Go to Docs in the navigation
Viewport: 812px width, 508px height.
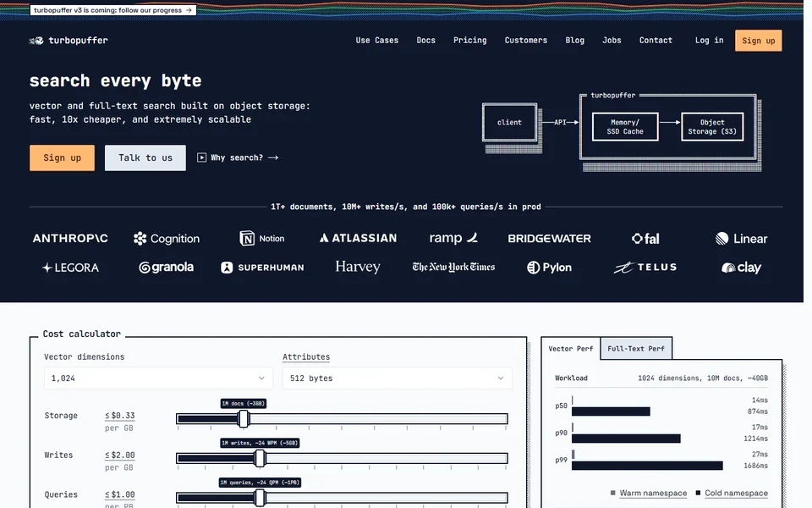tap(425, 41)
